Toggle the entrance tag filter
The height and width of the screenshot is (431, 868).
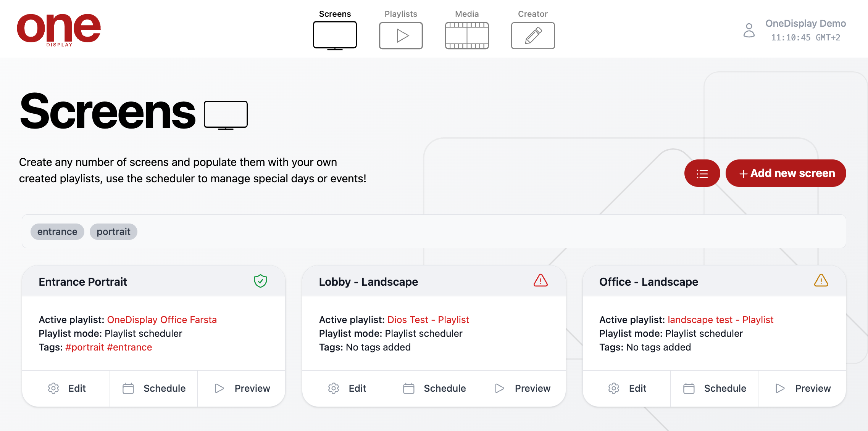(57, 232)
